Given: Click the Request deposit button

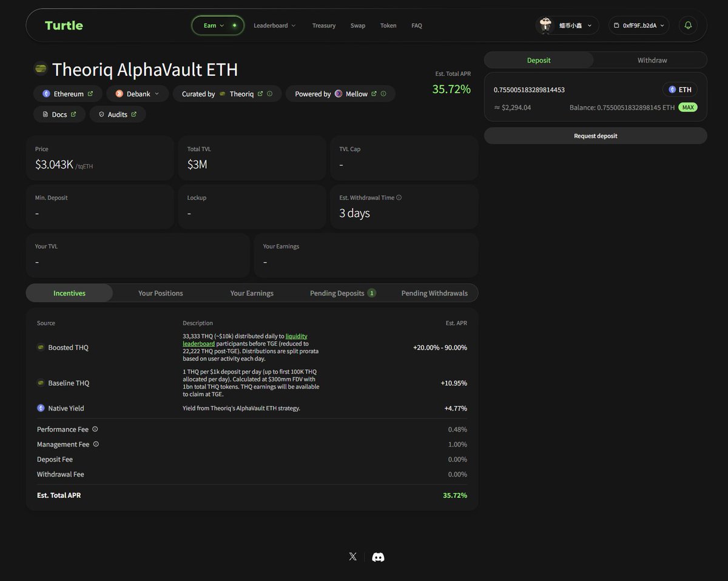Looking at the screenshot, I should (x=595, y=136).
